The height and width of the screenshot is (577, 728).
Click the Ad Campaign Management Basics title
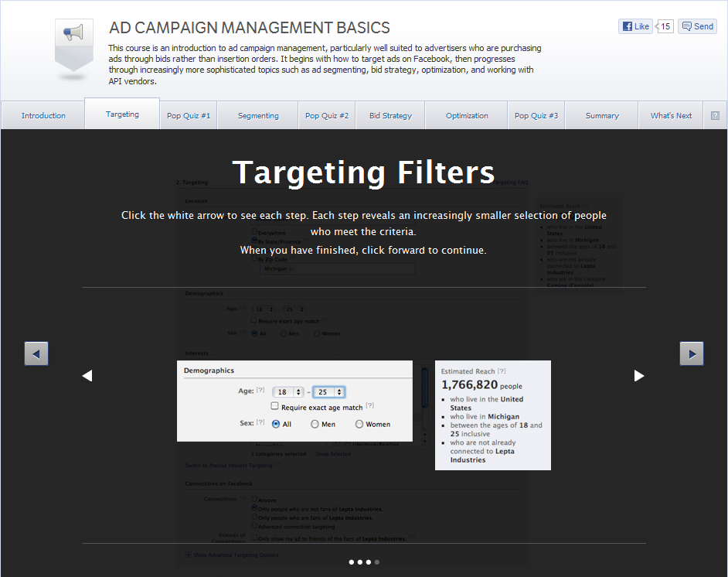click(x=250, y=28)
